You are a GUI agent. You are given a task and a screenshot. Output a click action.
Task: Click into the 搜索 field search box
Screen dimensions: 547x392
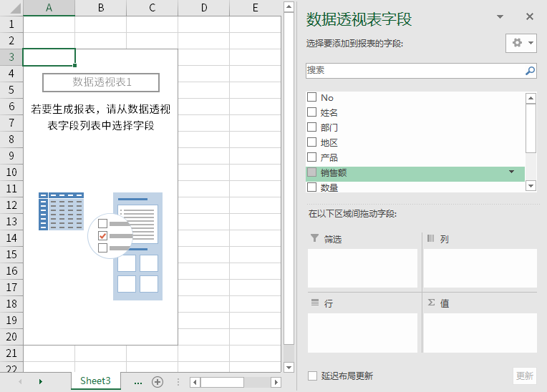tap(414, 71)
